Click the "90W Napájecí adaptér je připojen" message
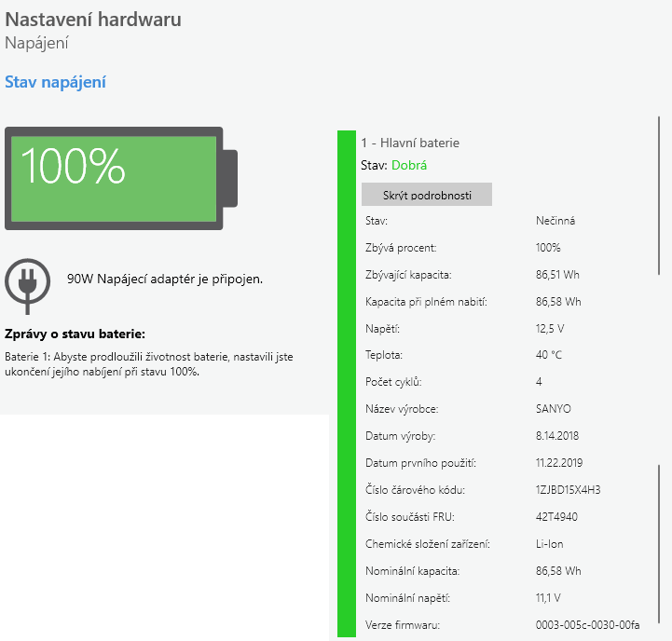672x641 pixels. coord(165,279)
